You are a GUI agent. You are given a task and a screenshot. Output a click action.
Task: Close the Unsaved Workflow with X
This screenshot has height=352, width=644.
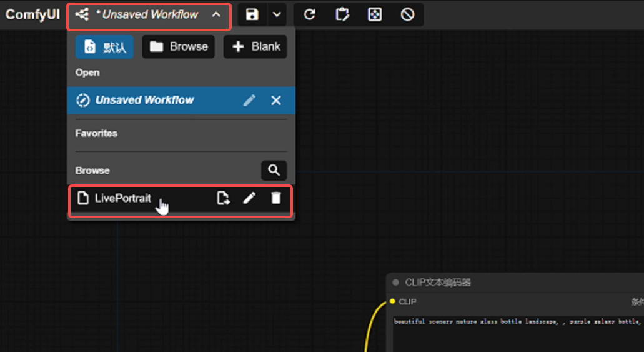[276, 100]
